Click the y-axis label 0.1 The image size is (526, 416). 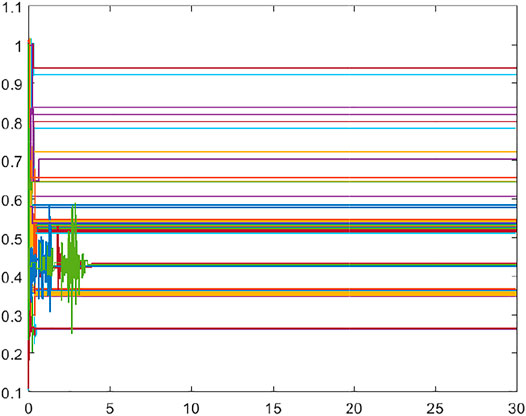click(11, 393)
